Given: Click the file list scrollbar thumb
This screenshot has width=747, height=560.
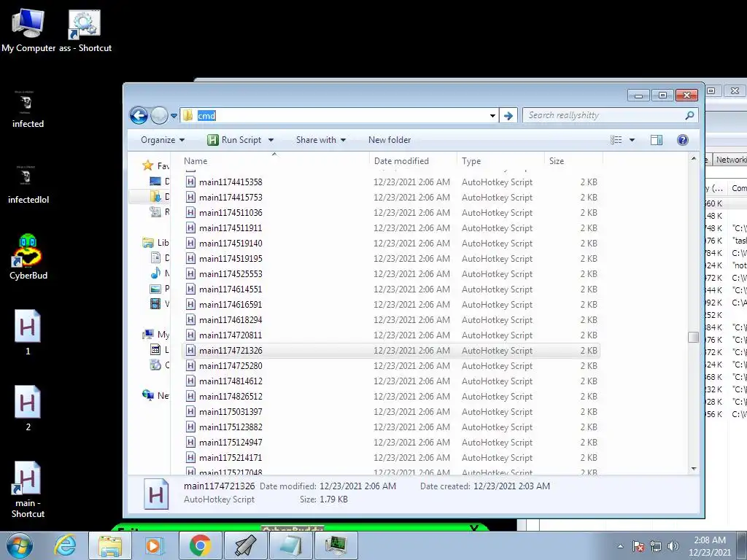Looking at the screenshot, I should [x=694, y=337].
